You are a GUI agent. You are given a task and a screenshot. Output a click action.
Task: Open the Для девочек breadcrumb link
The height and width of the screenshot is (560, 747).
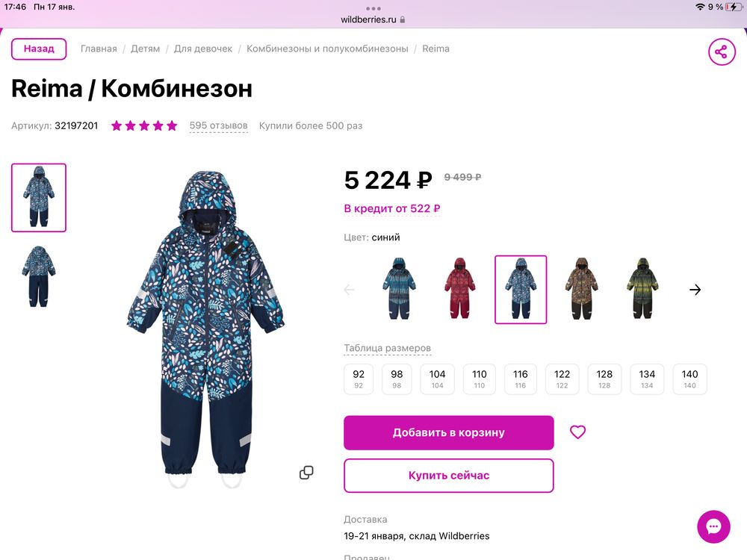click(203, 48)
